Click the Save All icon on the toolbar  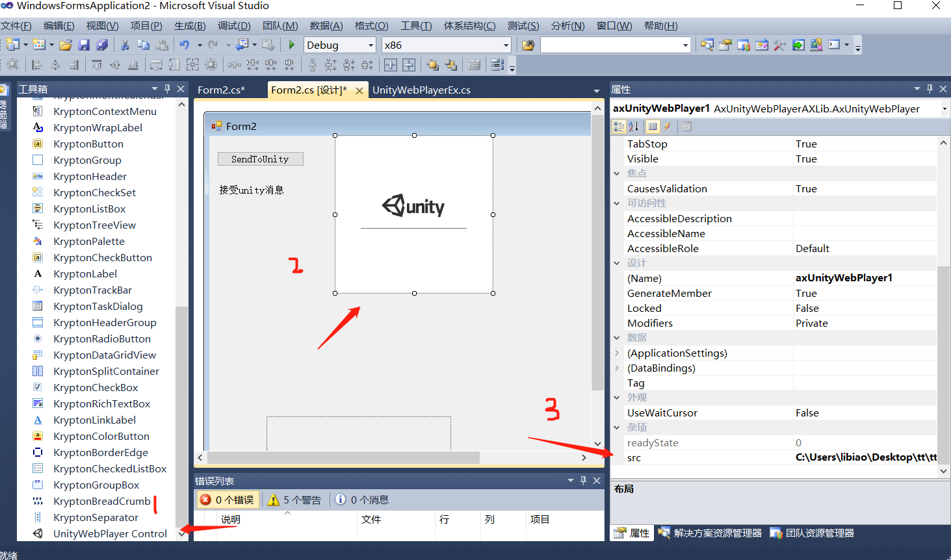[101, 45]
